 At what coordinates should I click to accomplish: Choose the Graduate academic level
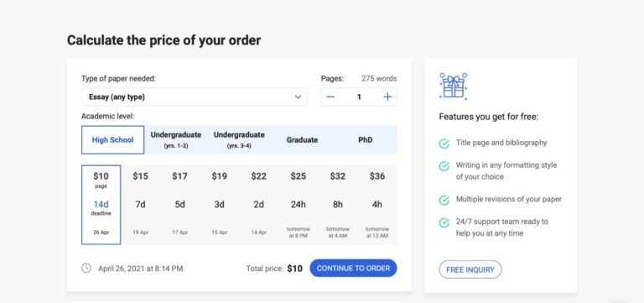click(x=302, y=140)
